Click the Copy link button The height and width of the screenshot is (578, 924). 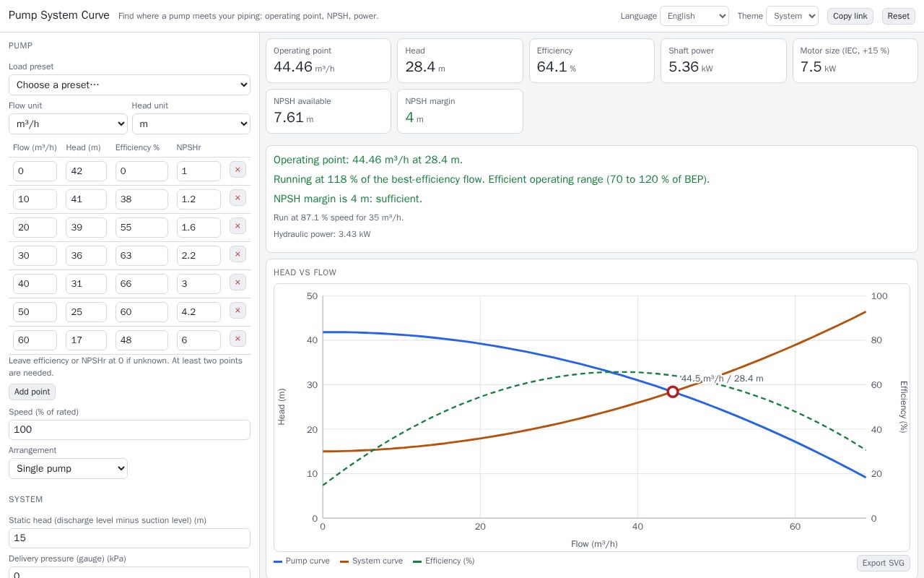850,16
